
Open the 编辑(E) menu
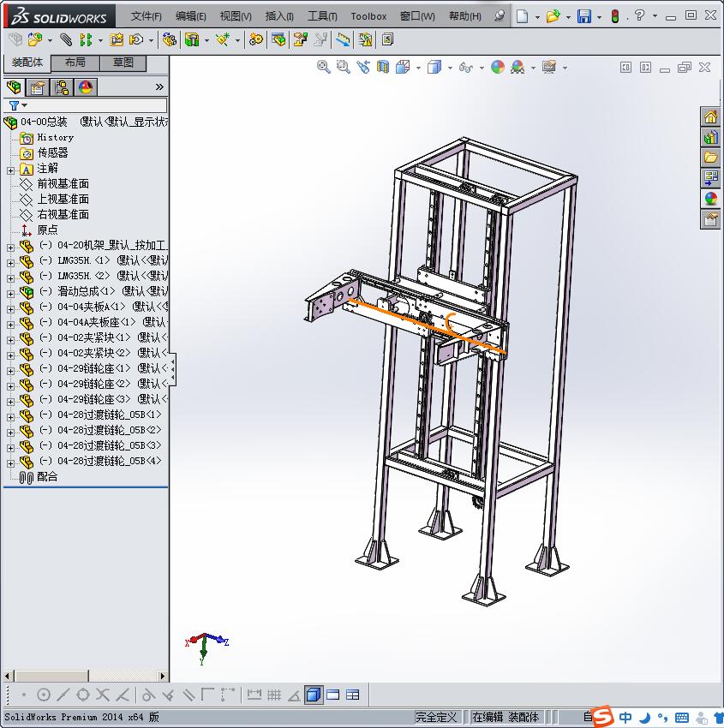click(190, 16)
